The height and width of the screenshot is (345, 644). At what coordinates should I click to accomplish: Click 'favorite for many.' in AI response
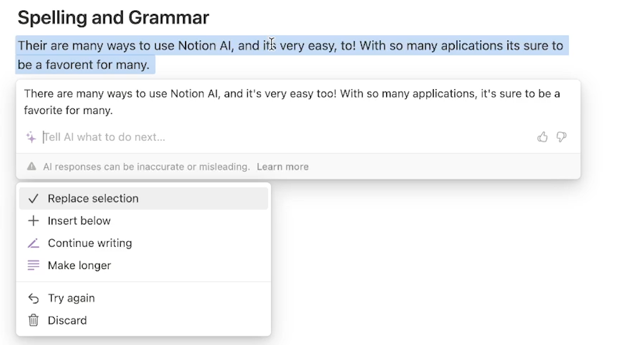(68, 111)
